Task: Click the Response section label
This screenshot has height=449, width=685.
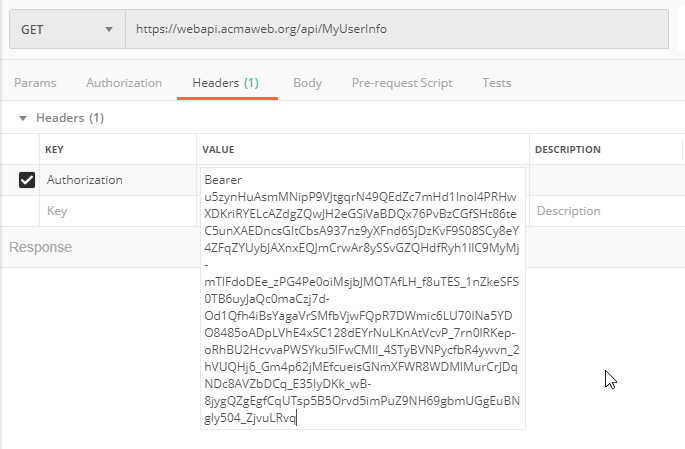Action: coord(41,247)
